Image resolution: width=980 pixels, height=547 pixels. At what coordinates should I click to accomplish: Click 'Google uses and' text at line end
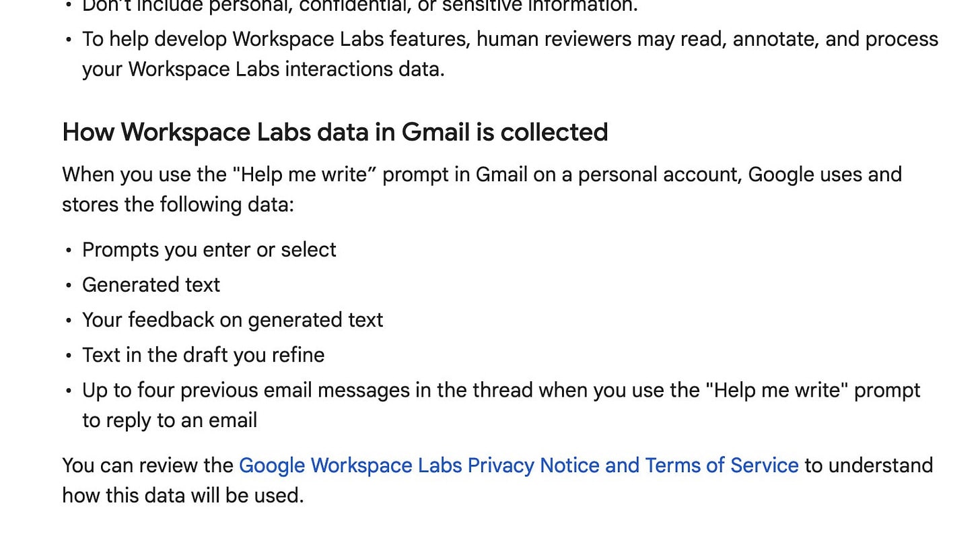click(825, 174)
